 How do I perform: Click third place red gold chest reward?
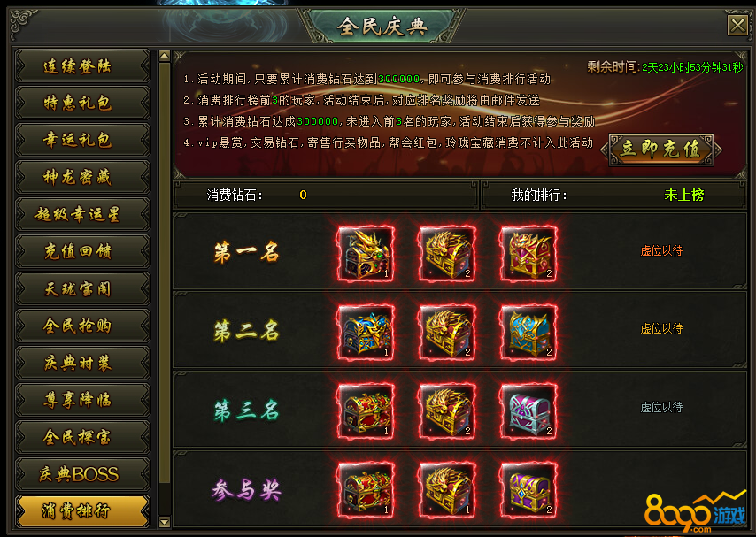click(366, 411)
